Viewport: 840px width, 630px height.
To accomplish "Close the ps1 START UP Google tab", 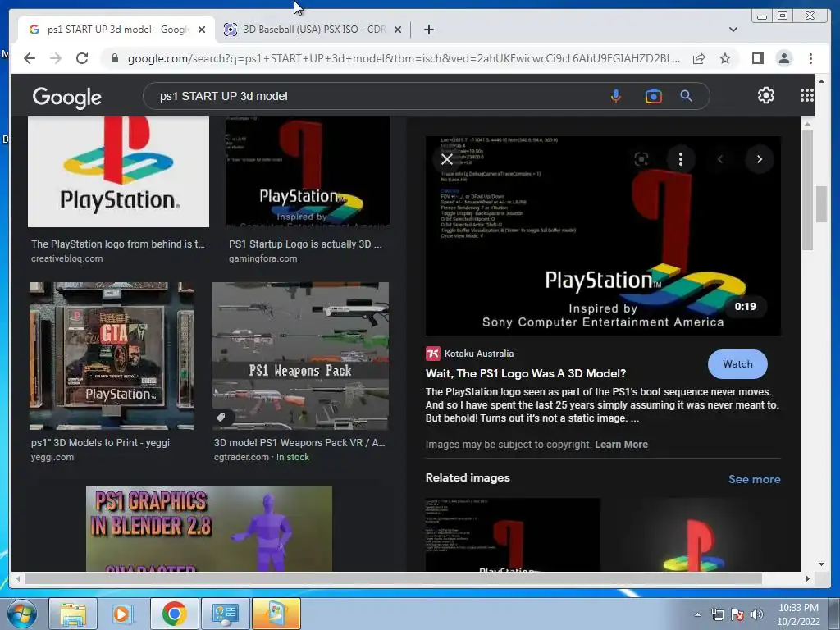I will pyautogui.click(x=202, y=30).
